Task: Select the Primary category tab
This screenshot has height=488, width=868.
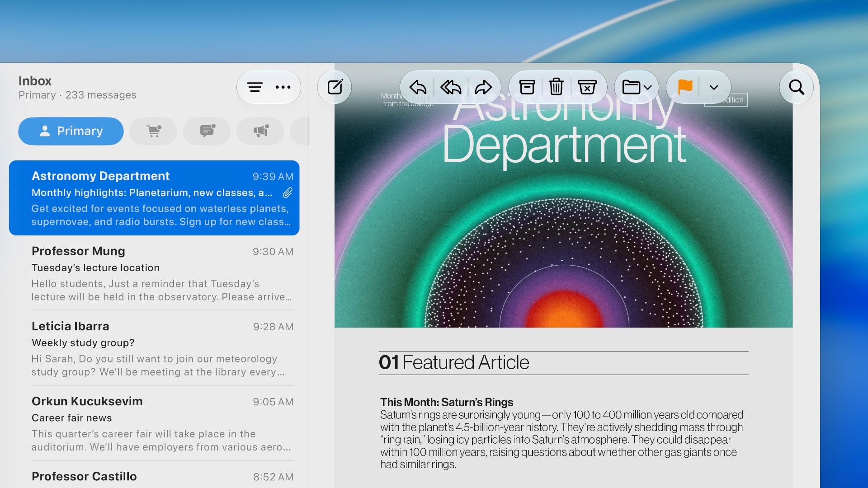Action: [71, 131]
